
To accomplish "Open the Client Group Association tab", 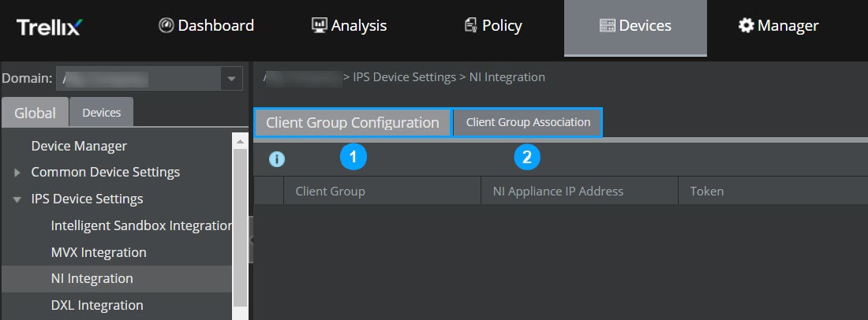I will click(528, 122).
